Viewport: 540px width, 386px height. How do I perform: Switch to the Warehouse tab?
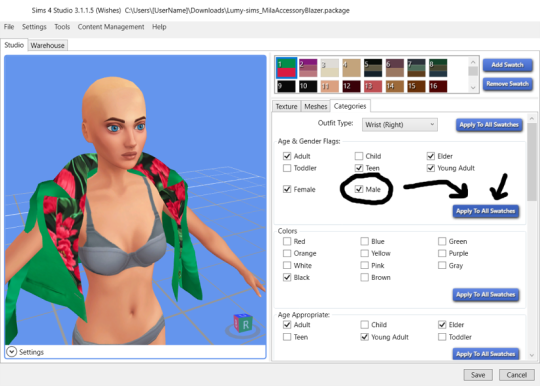pyautogui.click(x=48, y=45)
